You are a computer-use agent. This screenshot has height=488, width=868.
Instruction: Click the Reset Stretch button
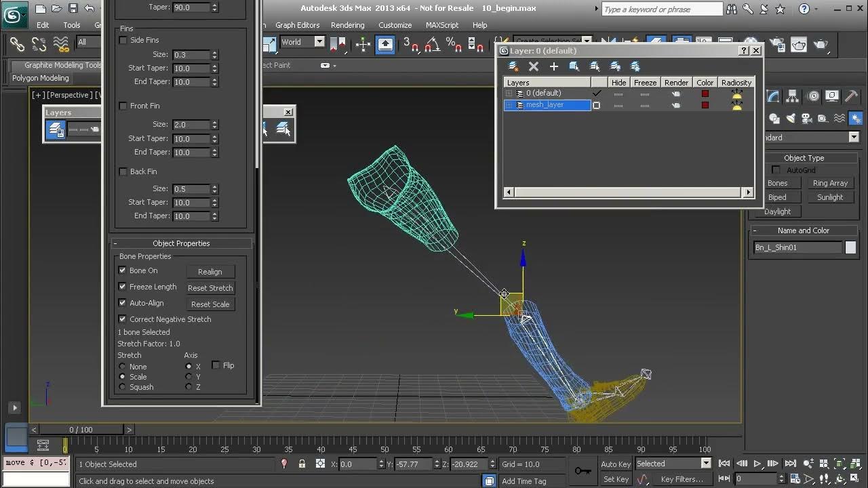pyautogui.click(x=210, y=288)
